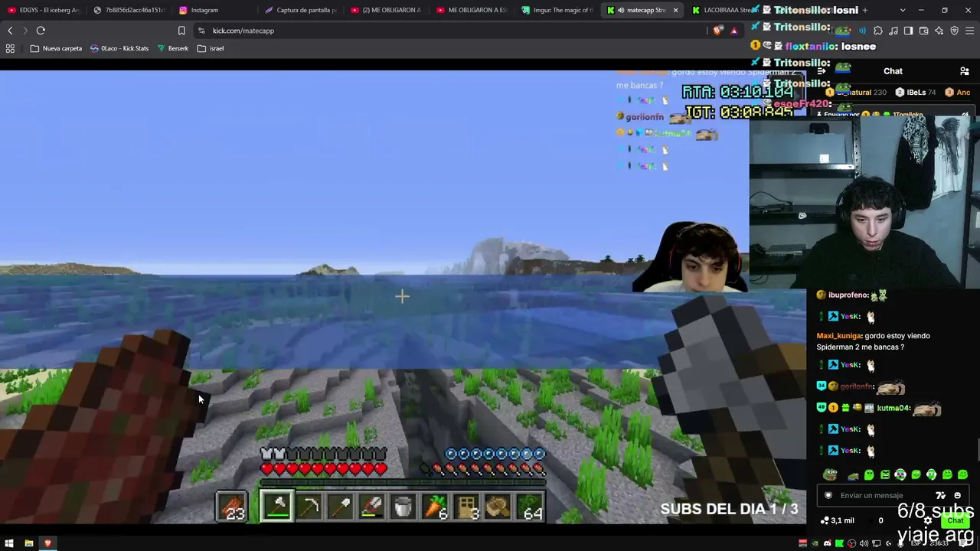Image resolution: width=980 pixels, height=551 pixels.
Task: Open the chat users list icon
Action: [x=965, y=71]
